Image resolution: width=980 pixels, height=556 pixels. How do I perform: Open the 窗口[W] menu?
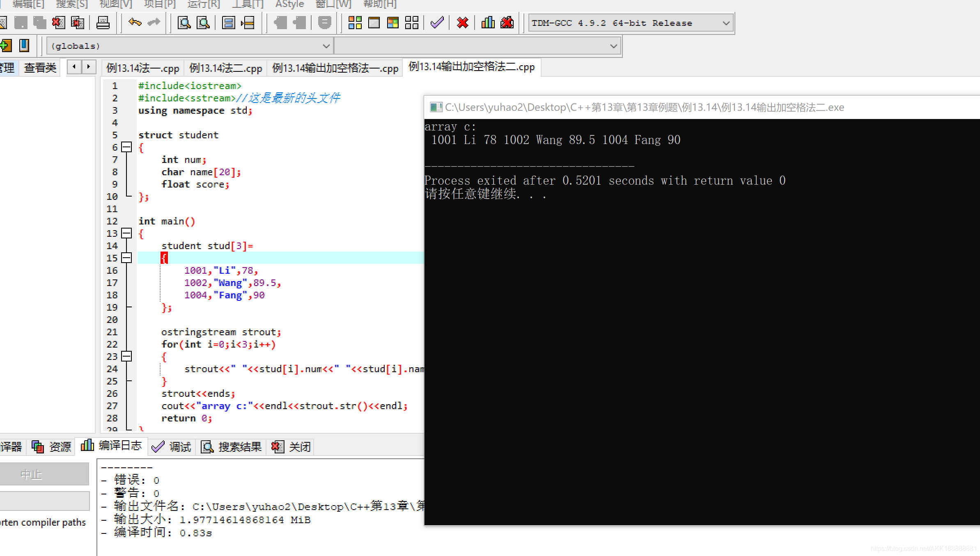[333, 4]
